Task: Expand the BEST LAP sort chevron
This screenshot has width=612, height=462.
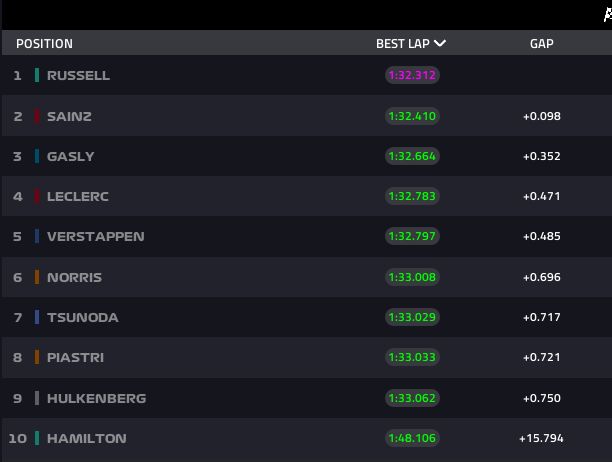Action: (x=439, y=43)
